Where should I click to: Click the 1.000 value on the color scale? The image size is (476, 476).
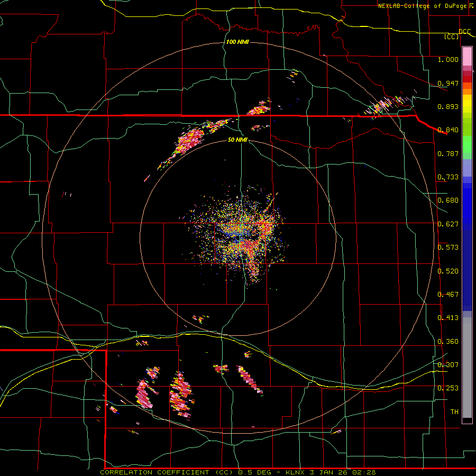coord(448,59)
